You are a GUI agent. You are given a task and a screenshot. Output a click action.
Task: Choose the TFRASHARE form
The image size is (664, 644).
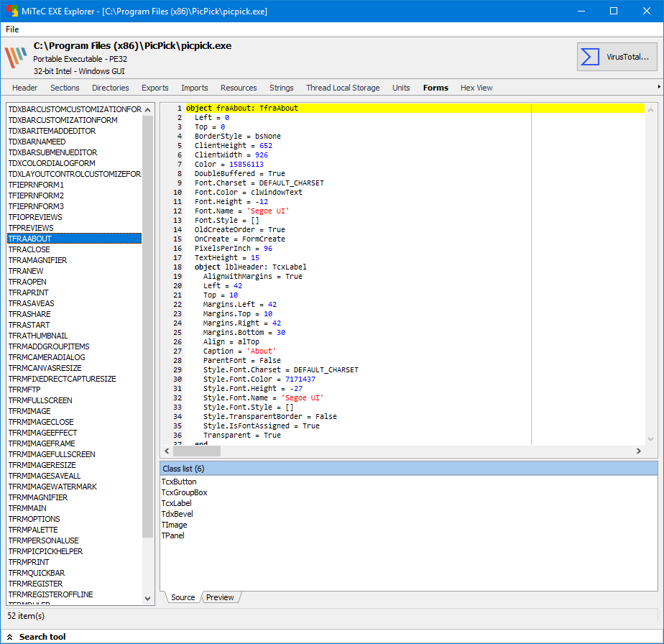(x=74, y=314)
